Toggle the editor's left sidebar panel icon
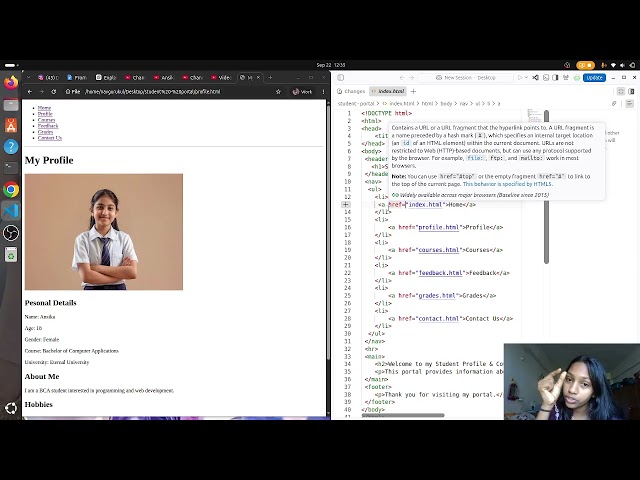The width and height of the screenshot is (640, 480). pos(341,78)
